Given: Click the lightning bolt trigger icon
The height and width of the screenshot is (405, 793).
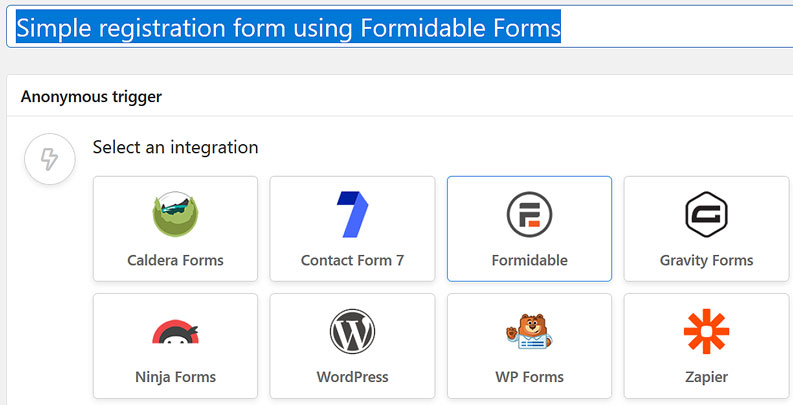Looking at the screenshot, I should tap(50, 159).
